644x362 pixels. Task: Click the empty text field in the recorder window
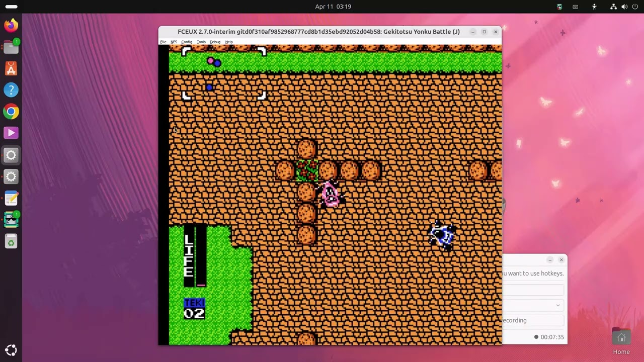533,290
